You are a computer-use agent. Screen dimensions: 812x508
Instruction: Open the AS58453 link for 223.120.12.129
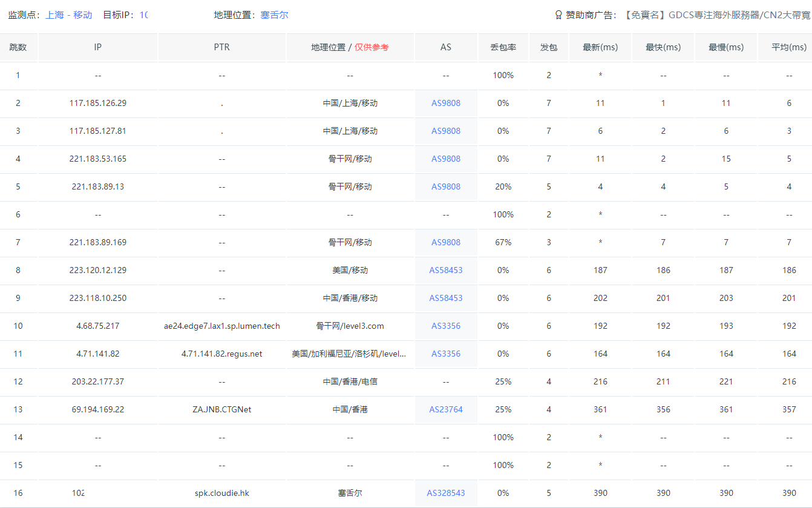coord(446,270)
